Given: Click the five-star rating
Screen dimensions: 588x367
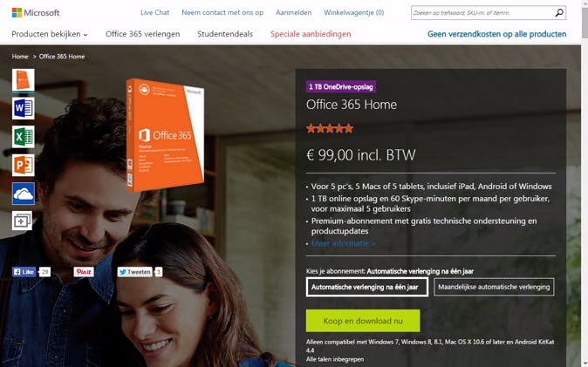Looking at the screenshot, I should [x=330, y=129].
